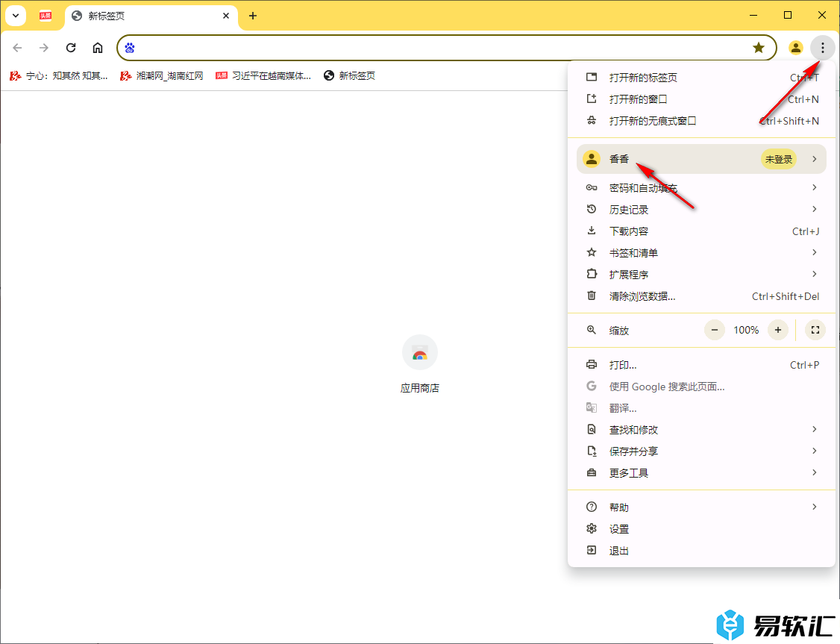Click the 打印 printer icon

[592, 364]
